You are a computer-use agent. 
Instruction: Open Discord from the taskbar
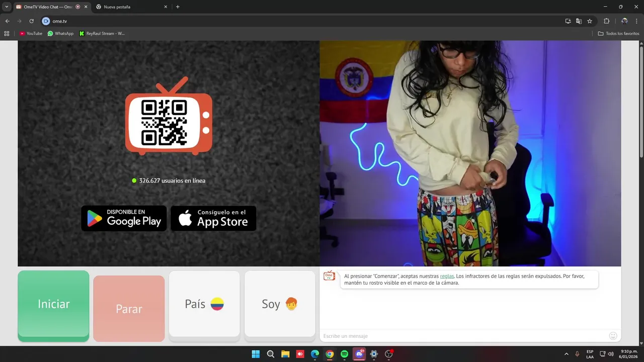pyautogui.click(x=359, y=354)
